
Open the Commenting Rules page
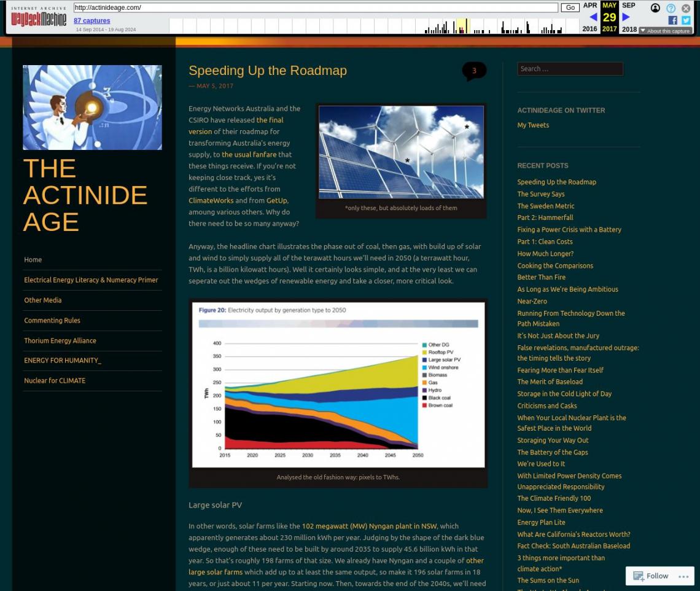click(x=52, y=320)
